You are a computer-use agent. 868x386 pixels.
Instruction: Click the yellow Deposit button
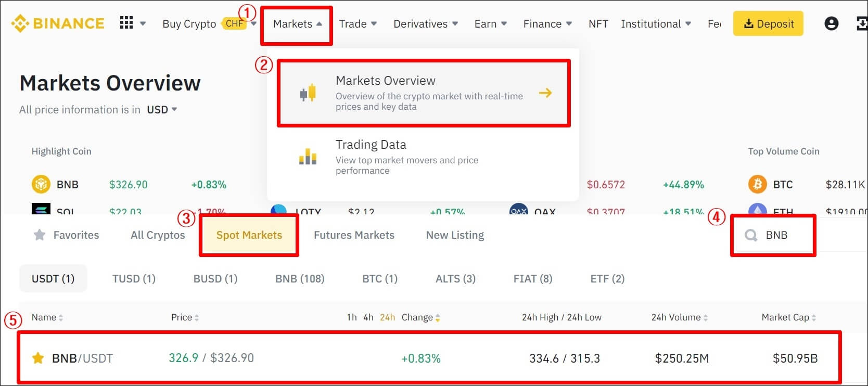pos(768,23)
